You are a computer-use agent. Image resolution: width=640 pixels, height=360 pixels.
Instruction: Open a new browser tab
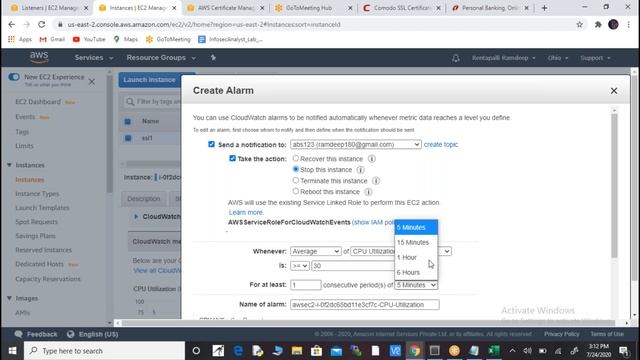pos(544,8)
